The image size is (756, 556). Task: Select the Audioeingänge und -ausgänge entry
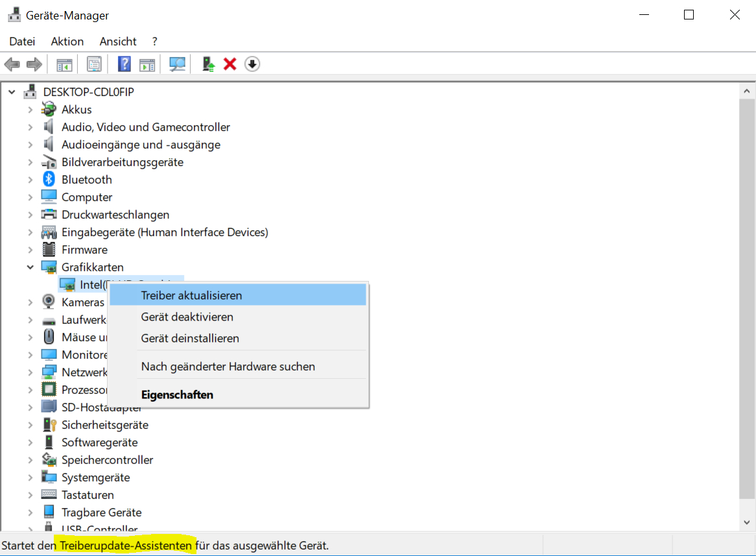(141, 145)
